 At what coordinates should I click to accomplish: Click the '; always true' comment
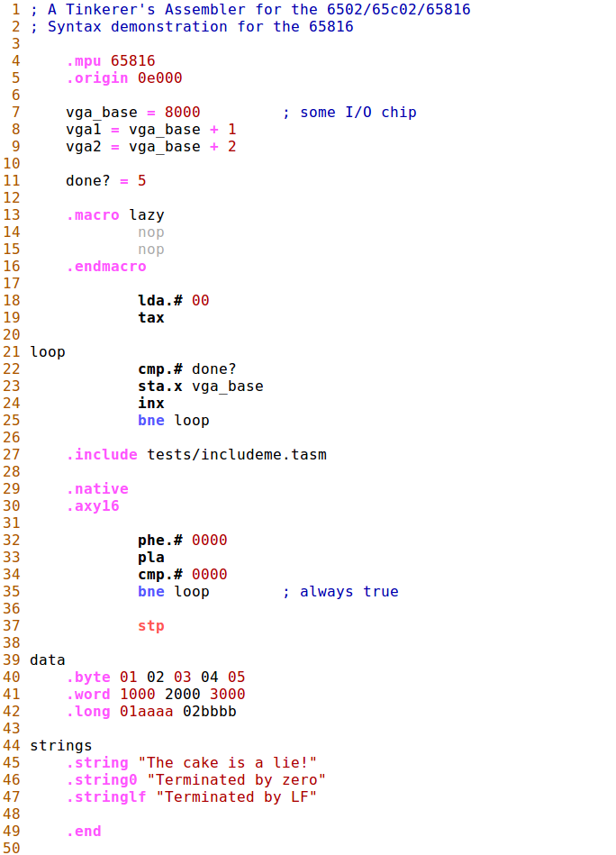pyautogui.click(x=340, y=592)
